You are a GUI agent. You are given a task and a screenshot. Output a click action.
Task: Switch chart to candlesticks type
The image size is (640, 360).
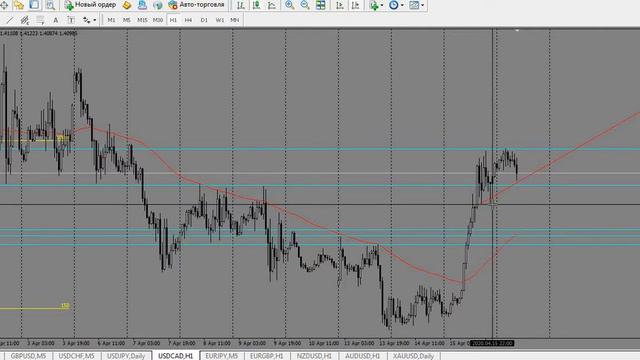[256, 5]
